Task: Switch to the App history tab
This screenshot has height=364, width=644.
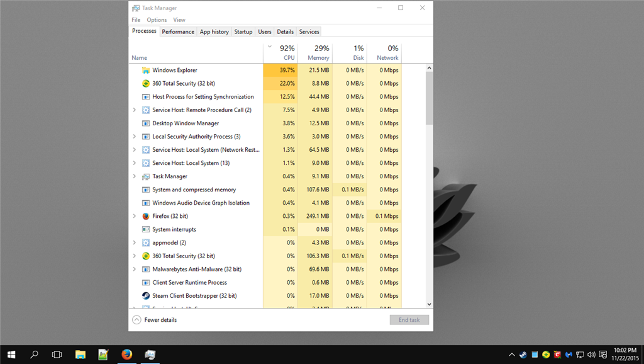Action: pyautogui.click(x=214, y=31)
